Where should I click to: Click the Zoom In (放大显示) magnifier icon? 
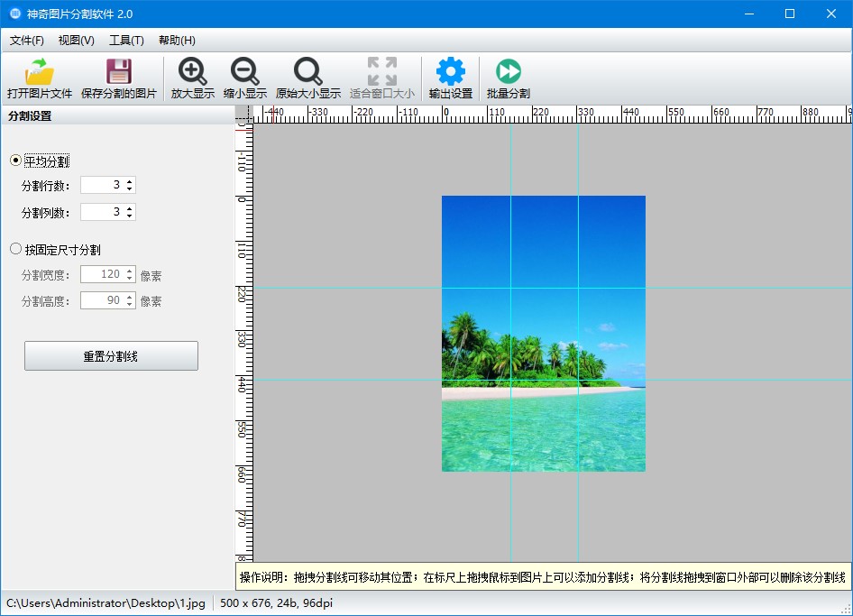tap(192, 72)
